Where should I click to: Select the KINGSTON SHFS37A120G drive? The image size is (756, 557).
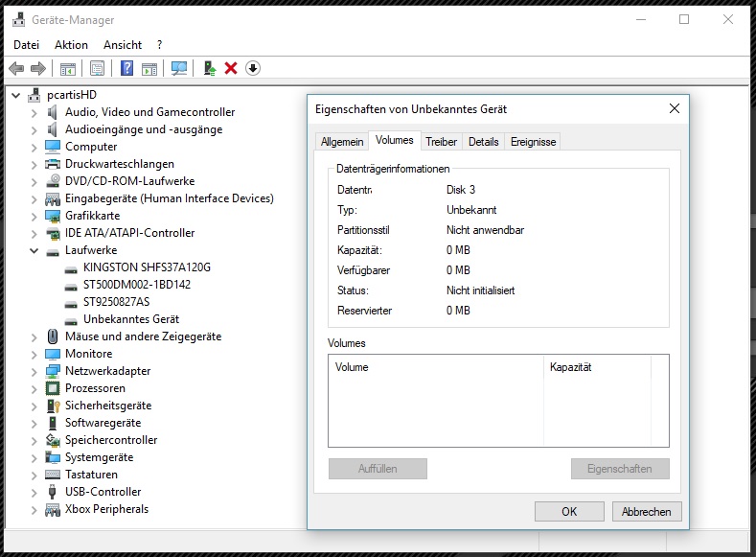147,267
